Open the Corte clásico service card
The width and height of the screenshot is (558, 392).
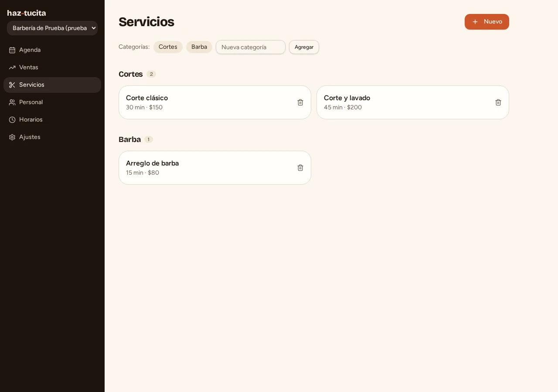(x=215, y=102)
